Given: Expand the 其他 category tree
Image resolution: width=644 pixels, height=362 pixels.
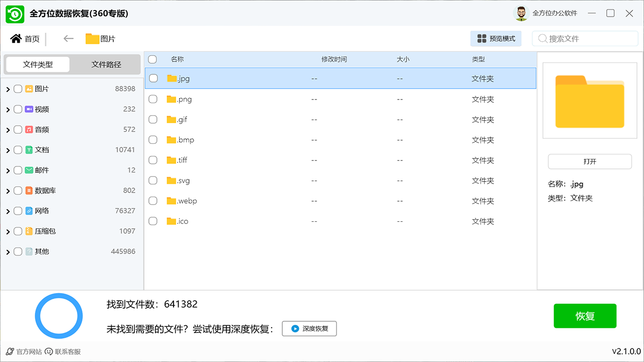Looking at the screenshot, I should click(8, 251).
